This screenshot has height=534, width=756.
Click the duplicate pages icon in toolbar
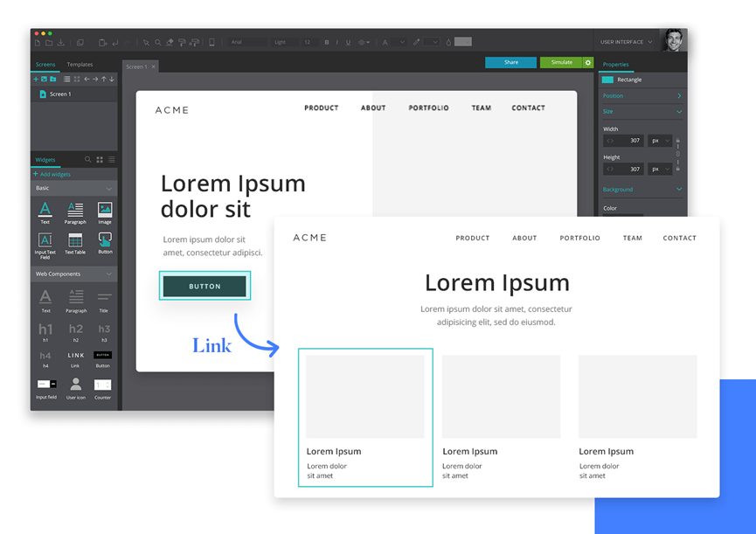80,43
